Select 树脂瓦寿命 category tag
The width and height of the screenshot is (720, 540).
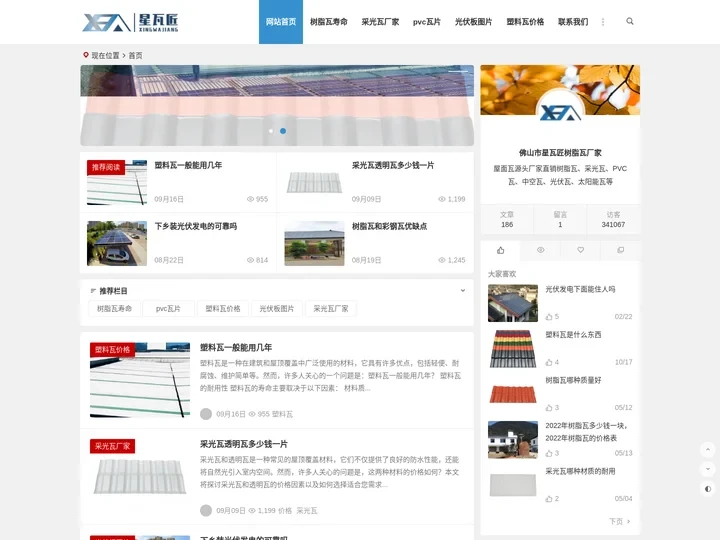pyautogui.click(x=114, y=309)
